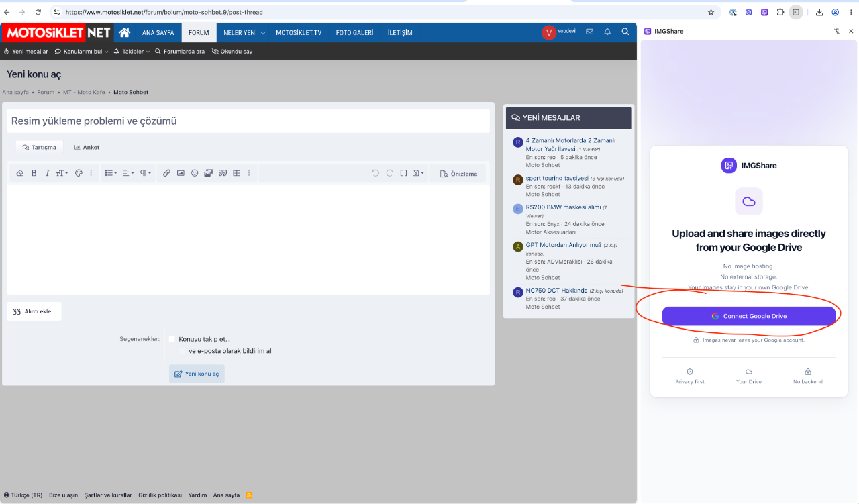Redo the last editor action
This screenshot has height=504, width=859.
click(389, 173)
